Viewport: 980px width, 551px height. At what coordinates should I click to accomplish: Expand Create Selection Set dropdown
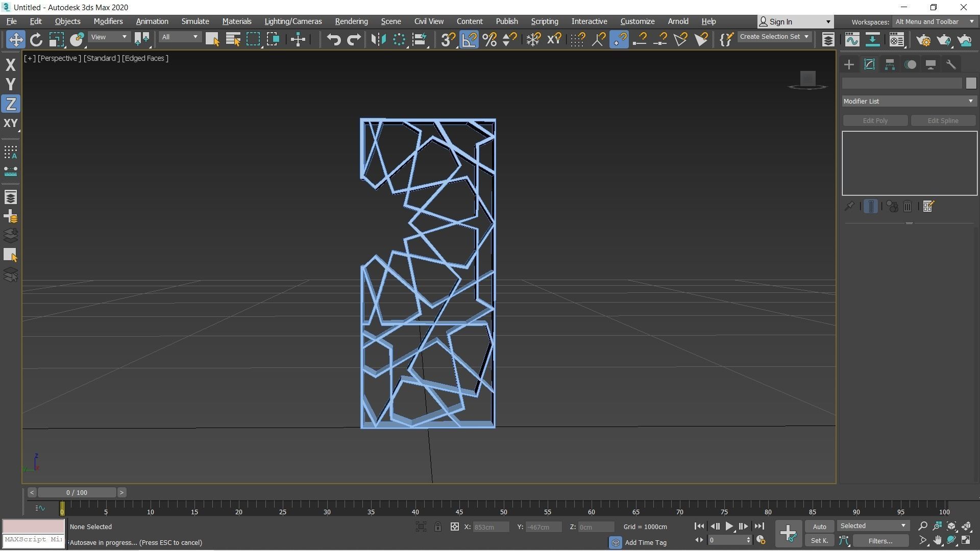(774, 37)
